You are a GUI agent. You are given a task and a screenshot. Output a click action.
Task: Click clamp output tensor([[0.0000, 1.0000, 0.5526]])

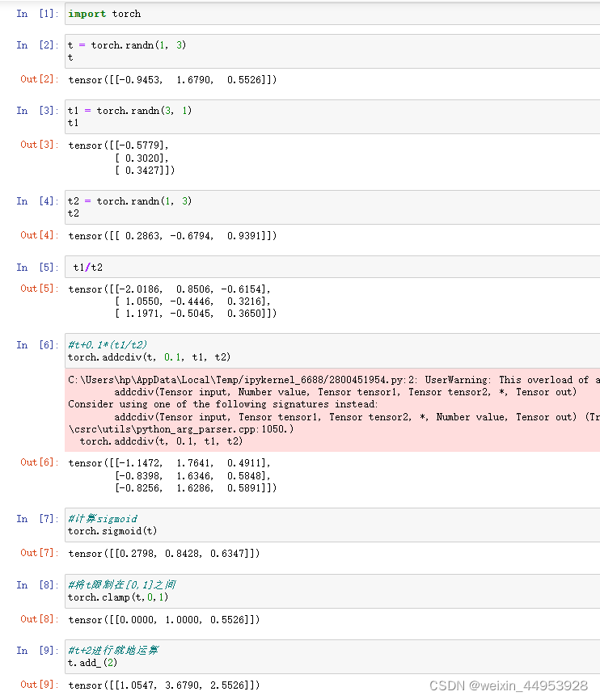point(164,620)
